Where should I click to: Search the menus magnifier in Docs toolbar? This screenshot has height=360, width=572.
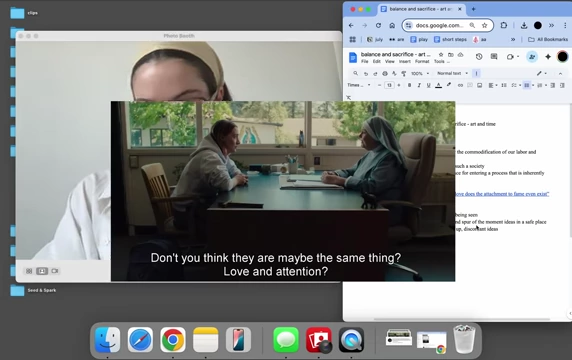(x=355, y=73)
